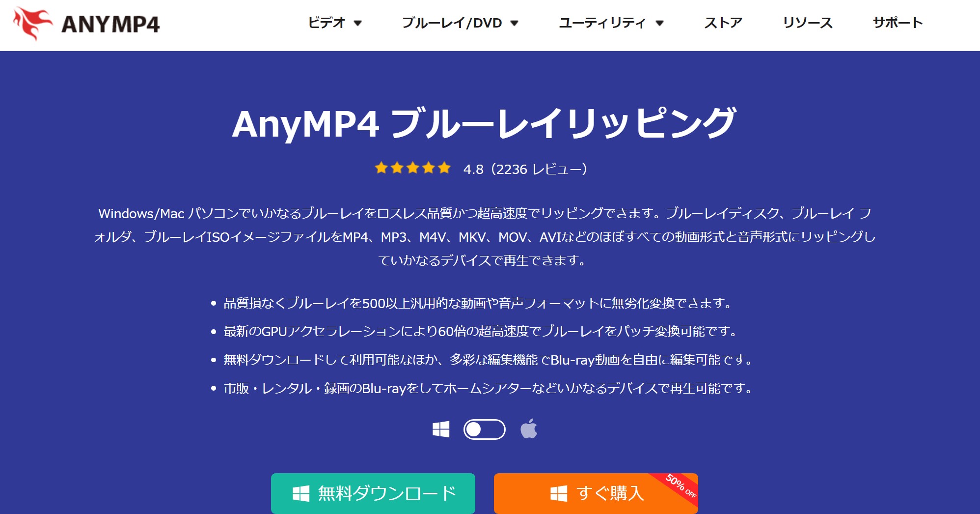Click the bullet text about ホームシアター
This screenshot has width=980, height=514.
point(489,388)
